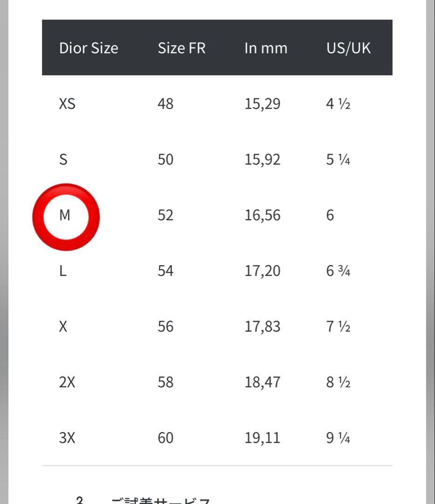Image resolution: width=435 pixels, height=504 pixels.
Task: Select the "In mm" column header
Action: (x=266, y=48)
